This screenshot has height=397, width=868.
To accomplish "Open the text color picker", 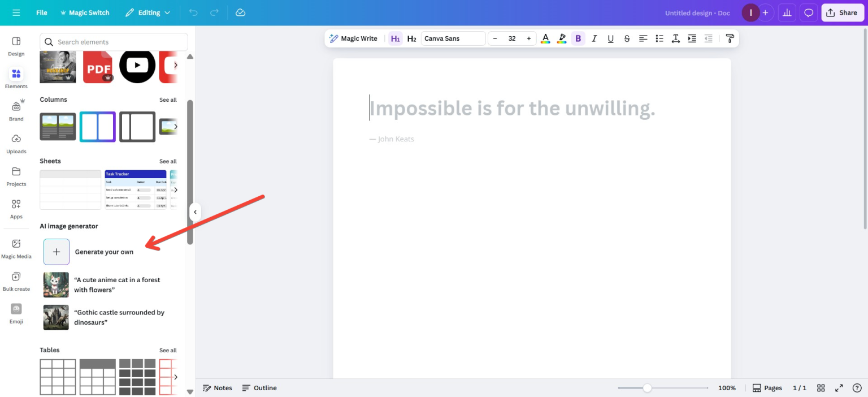I will (545, 38).
